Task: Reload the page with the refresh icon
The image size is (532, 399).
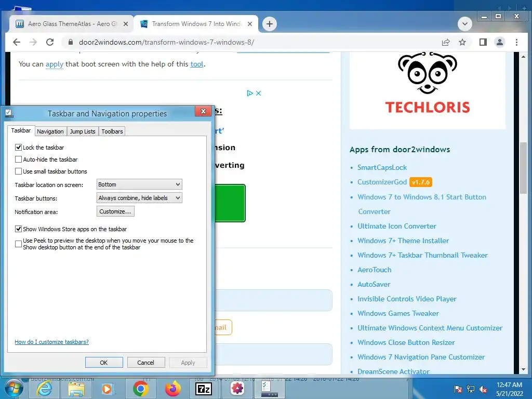Action: point(50,42)
